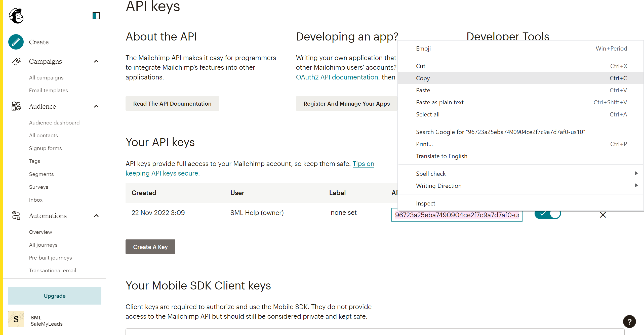Open Email templates in sidebar

[49, 90]
